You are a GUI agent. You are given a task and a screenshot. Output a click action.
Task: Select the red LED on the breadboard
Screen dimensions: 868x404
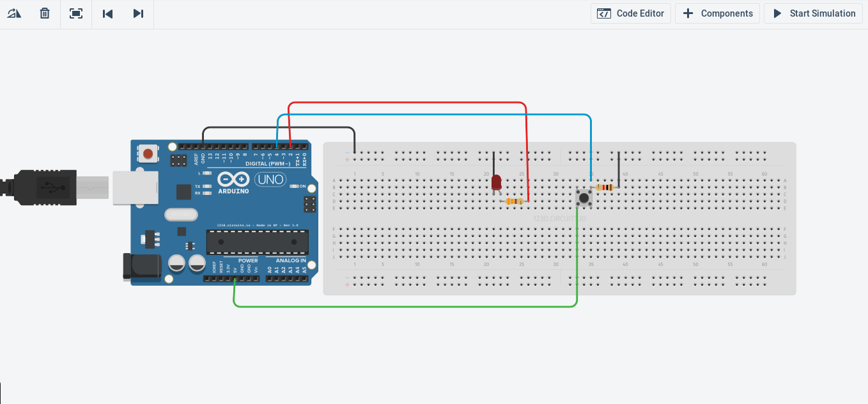pos(496,182)
